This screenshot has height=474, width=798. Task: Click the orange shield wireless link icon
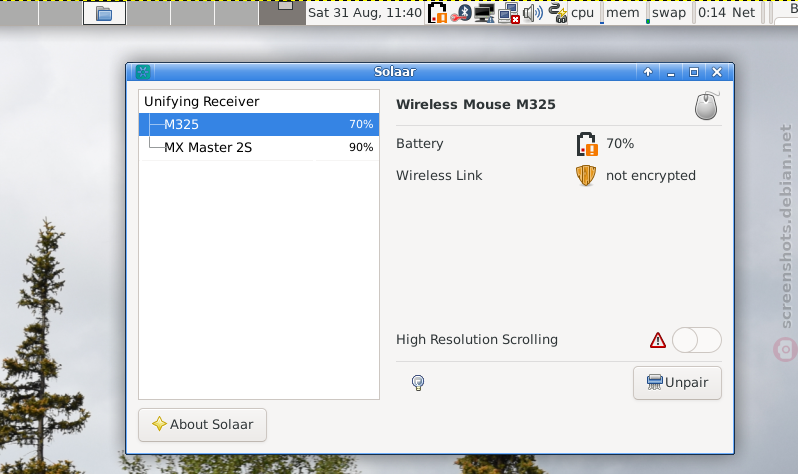pos(586,176)
